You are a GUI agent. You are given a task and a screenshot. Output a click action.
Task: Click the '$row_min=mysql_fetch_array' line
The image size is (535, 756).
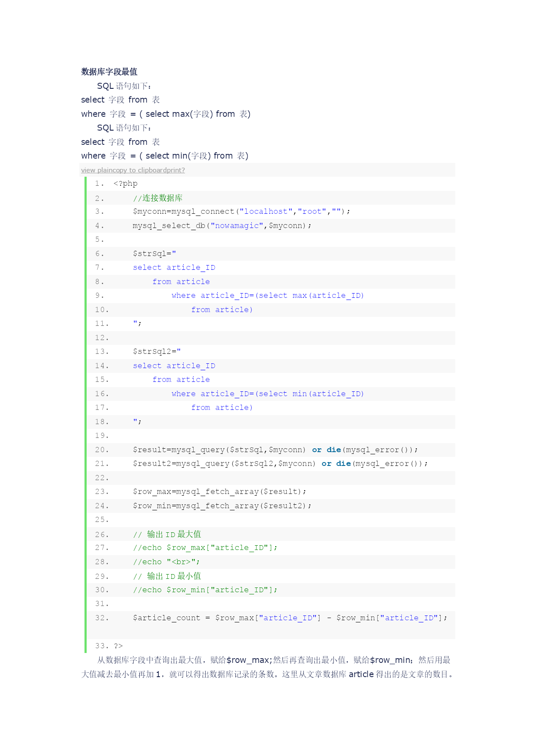222,506
